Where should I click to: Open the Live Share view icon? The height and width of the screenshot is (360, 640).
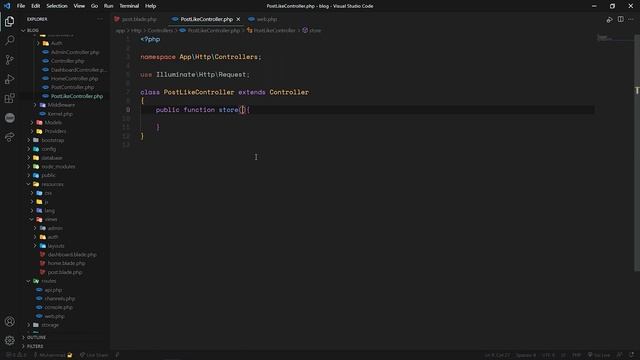(9, 137)
